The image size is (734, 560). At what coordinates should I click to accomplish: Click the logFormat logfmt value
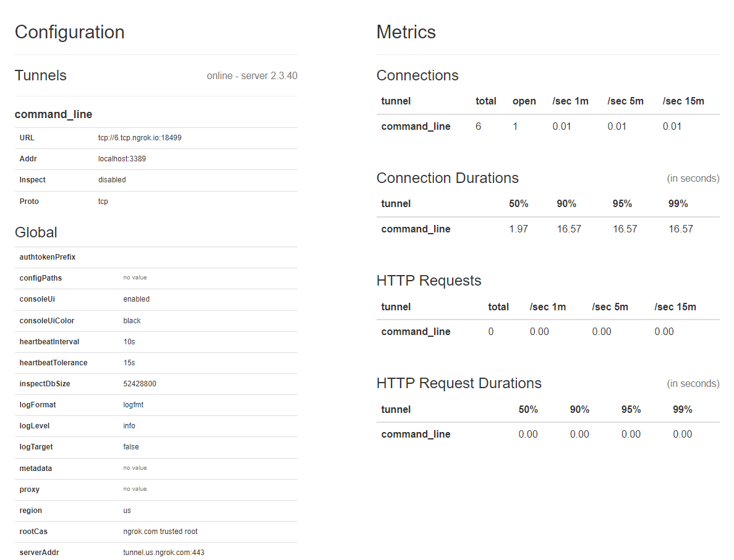[134, 405]
